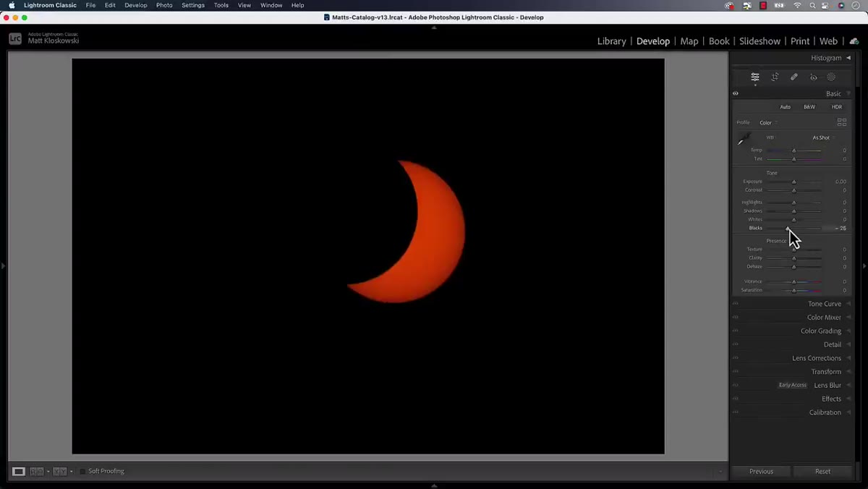This screenshot has height=489, width=868.
Task: Open the Develop menu in menu bar
Action: [135, 5]
